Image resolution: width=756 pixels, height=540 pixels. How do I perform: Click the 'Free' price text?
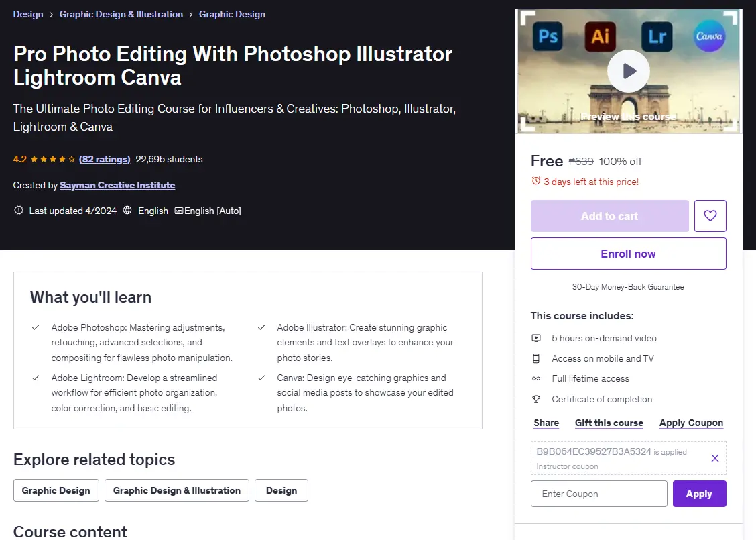(547, 161)
